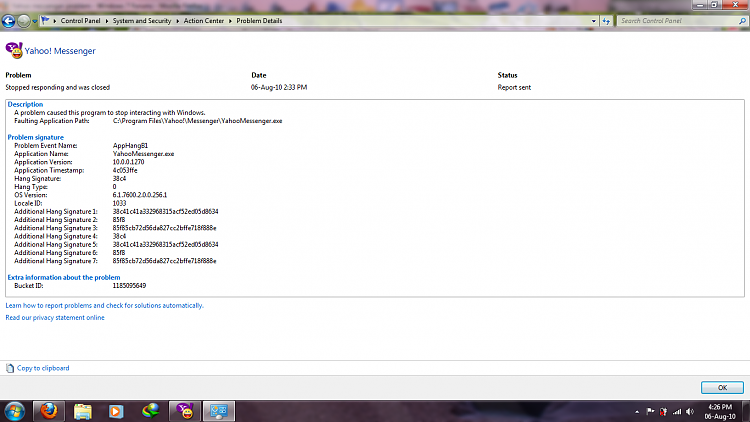Switch to Yahoo! Messenger taskbar button

tap(185, 411)
